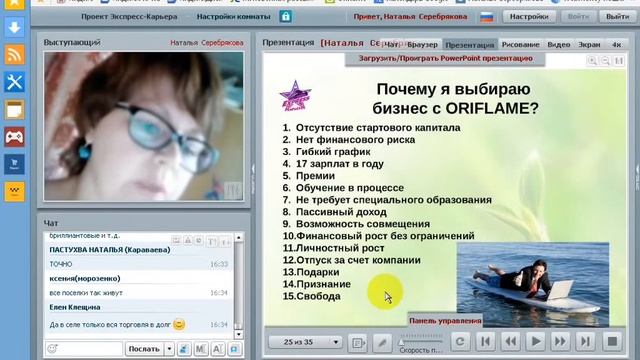Click the chat sender name Елен Клещина
Viewport: 640px width, 360px height.
75,307
